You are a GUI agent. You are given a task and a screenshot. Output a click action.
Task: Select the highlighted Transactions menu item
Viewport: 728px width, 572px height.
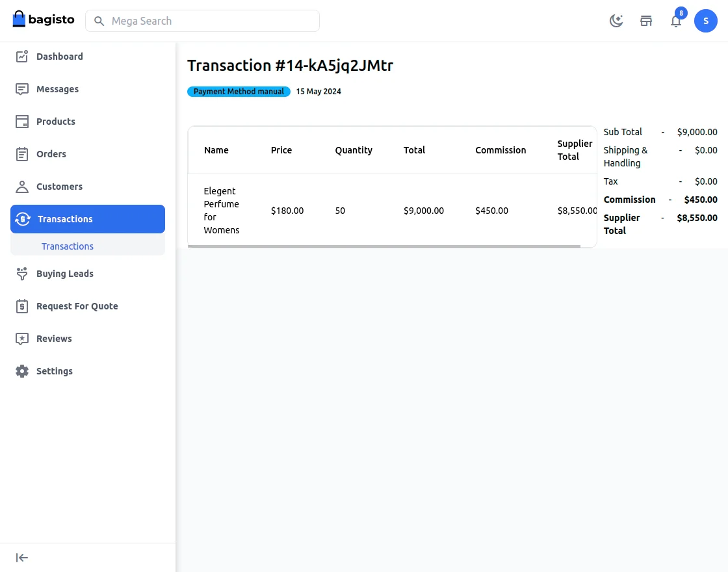pyautogui.click(x=87, y=219)
